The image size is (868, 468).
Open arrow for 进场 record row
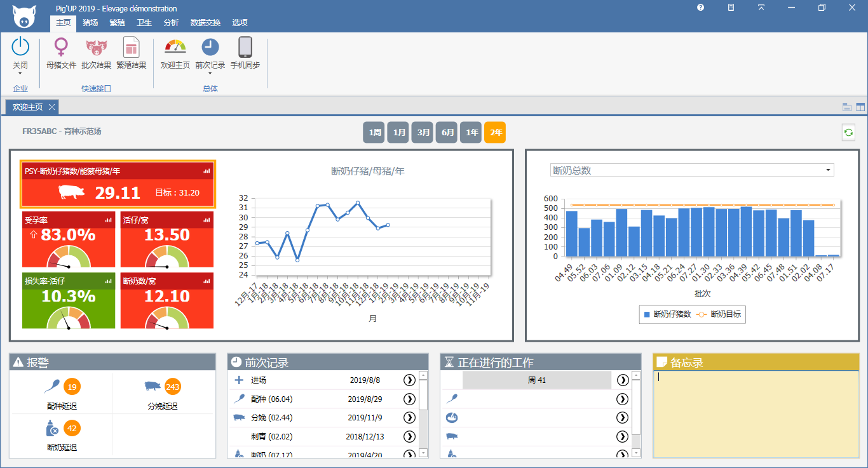point(409,380)
